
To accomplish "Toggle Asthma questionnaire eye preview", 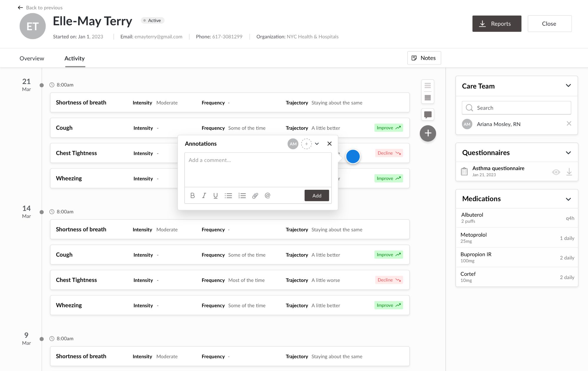I will pos(556,172).
